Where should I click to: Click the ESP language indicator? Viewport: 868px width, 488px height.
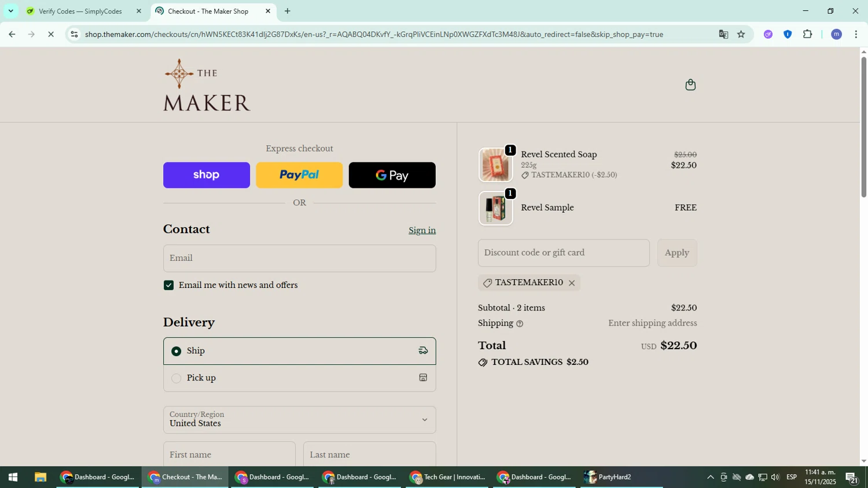pos(792,477)
